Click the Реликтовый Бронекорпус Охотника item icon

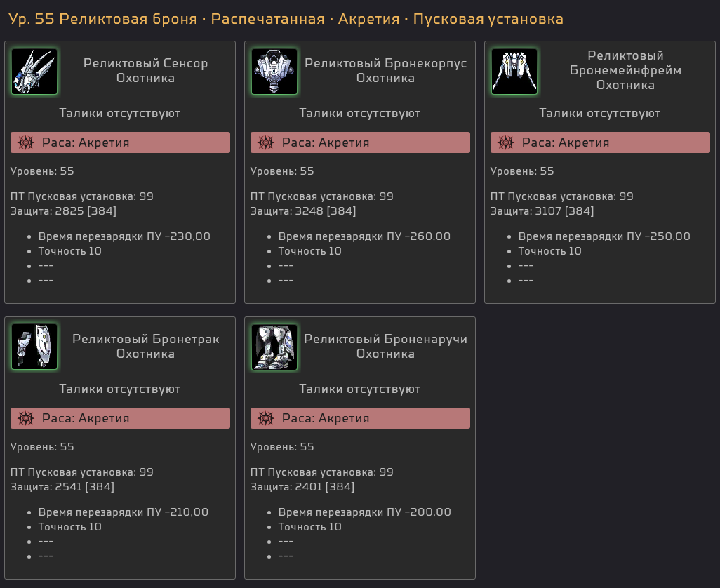point(274,72)
